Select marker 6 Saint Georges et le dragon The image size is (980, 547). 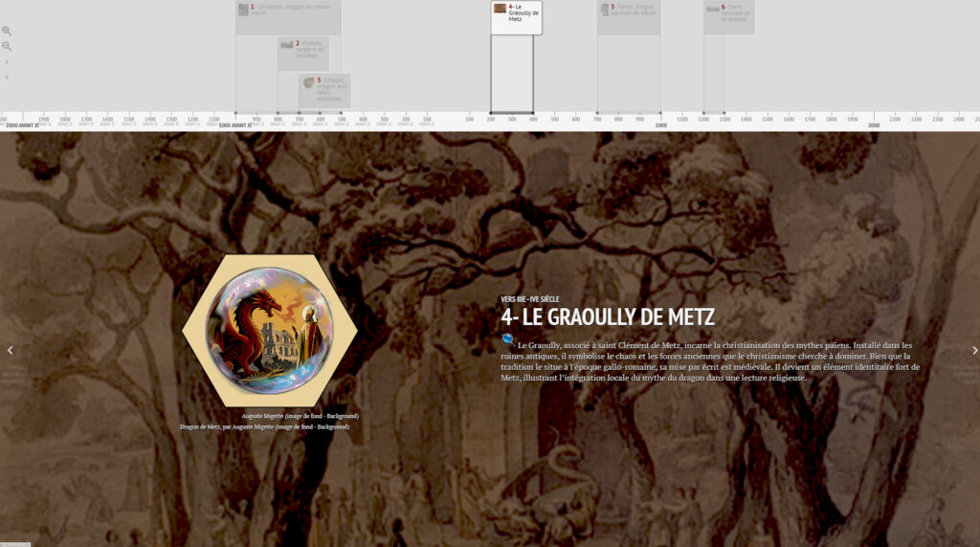[x=729, y=12]
